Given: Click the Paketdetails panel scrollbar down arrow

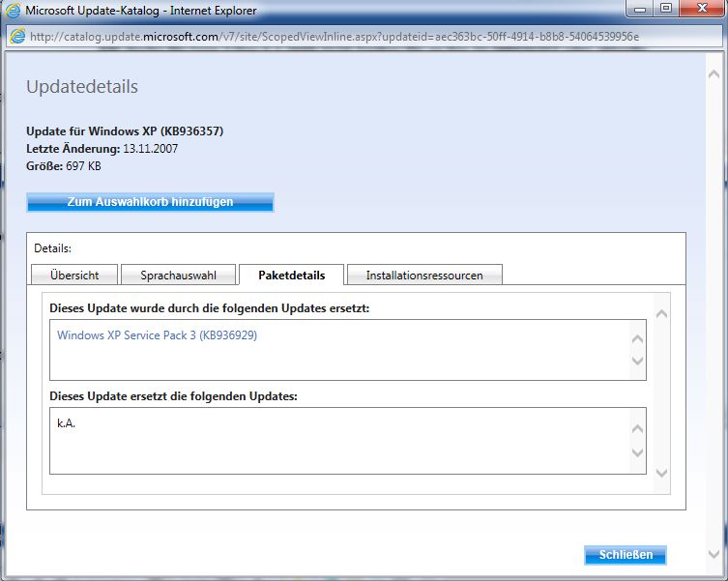Looking at the screenshot, I should (x=661, y=473).
